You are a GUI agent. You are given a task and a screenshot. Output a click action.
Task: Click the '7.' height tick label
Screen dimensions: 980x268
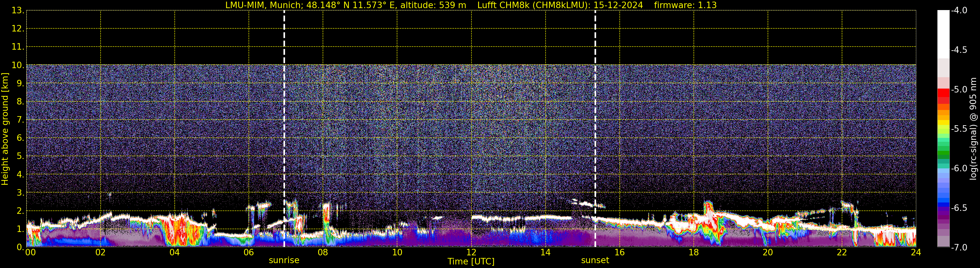pyautogui.click(x=20, y=120)
